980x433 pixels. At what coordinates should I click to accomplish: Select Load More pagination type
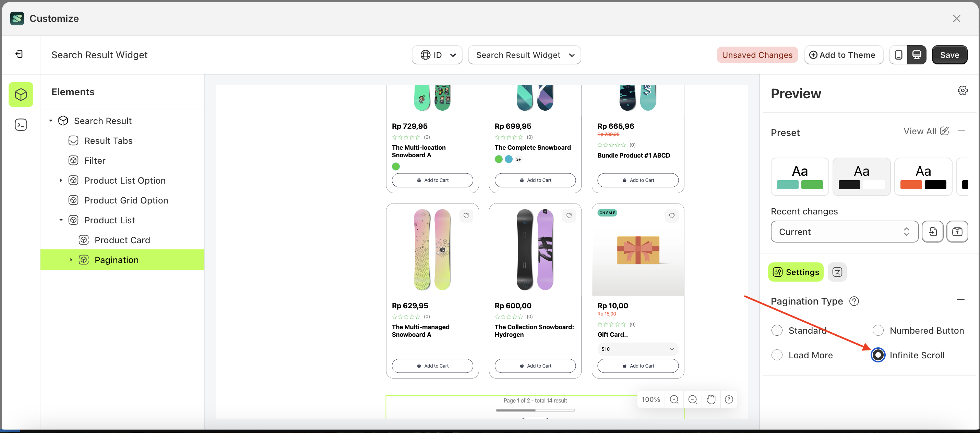pos(777,355)
